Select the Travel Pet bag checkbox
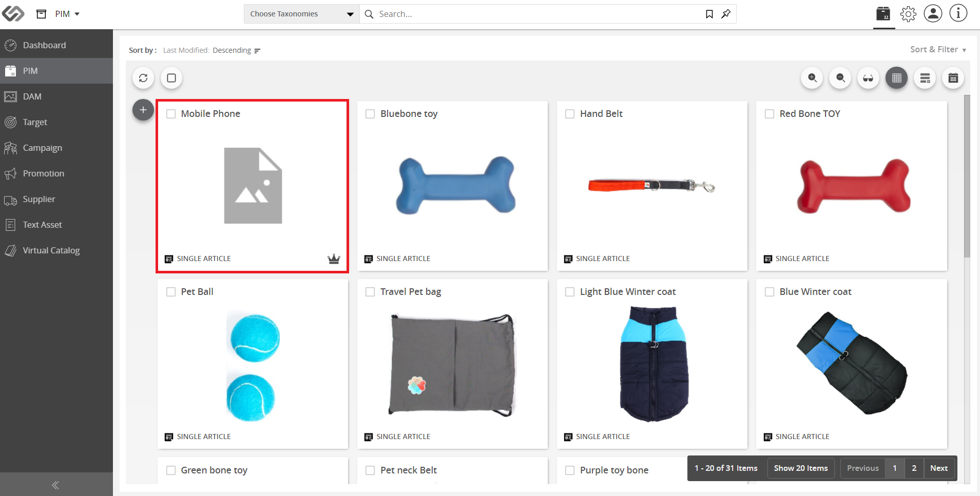Image resolution: width=980 pixels, height=496 pixels. tap(370, 292)
